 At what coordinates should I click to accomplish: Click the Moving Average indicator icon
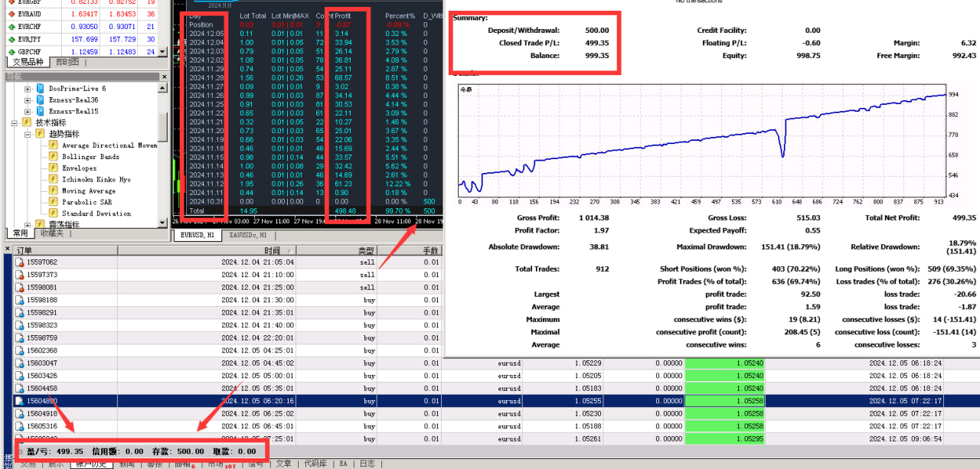coord(54,191)
